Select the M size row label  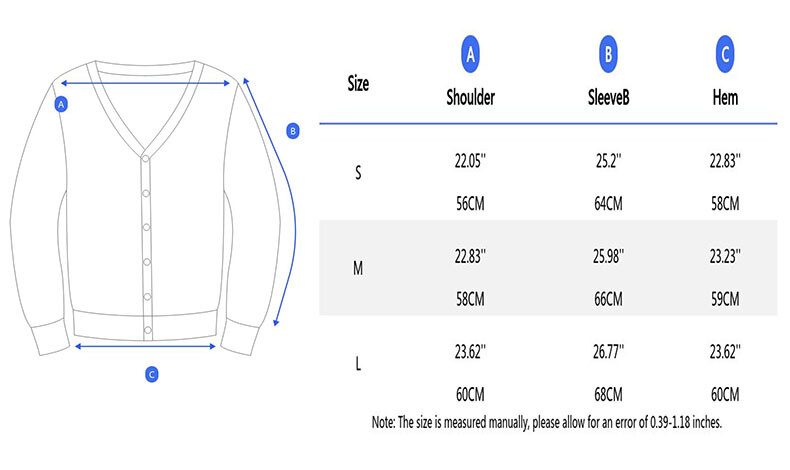(x=359, y=269)
